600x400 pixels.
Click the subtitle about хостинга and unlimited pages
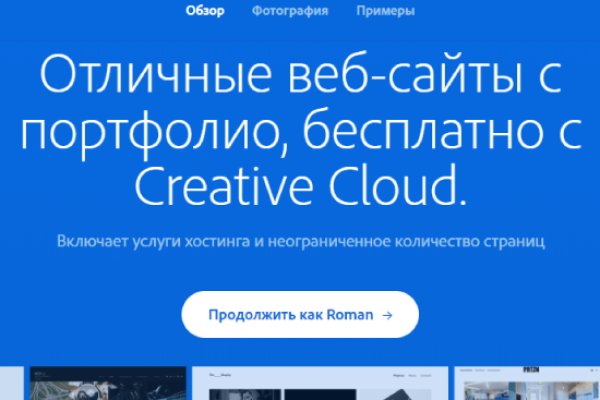click(x=300, y=242)
